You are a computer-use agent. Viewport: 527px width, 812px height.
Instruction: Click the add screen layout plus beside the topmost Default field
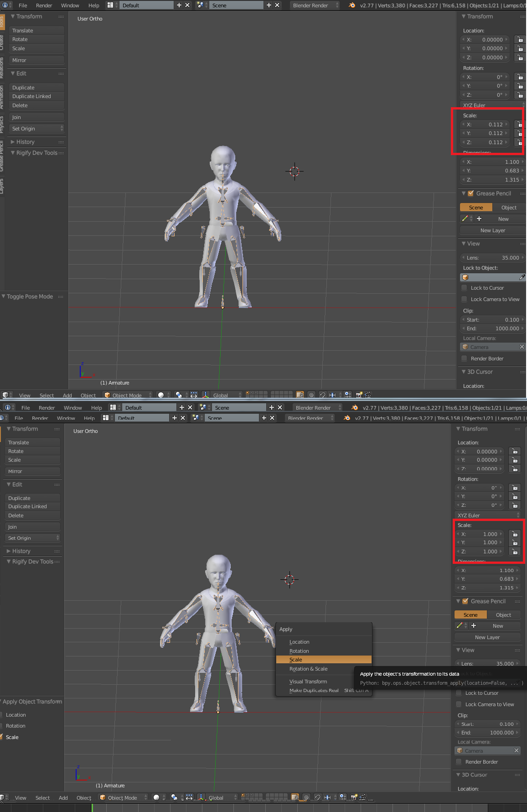tap(179, 5)
